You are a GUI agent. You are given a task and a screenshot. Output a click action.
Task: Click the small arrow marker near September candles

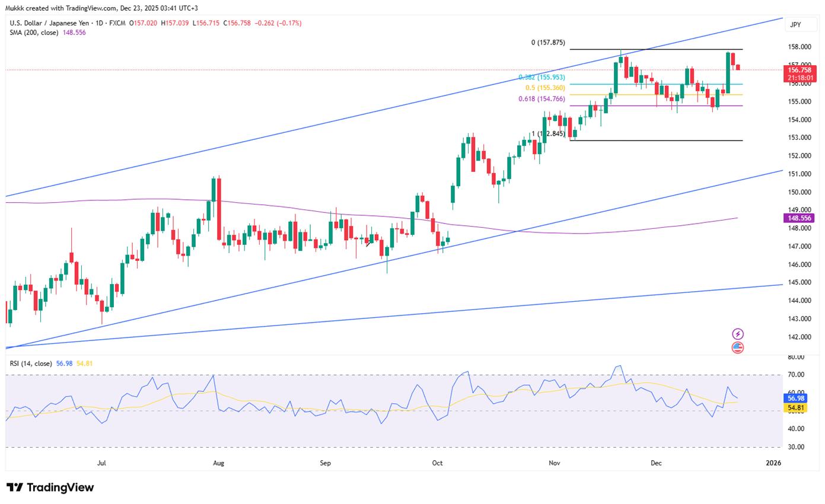tap(369, 243)
